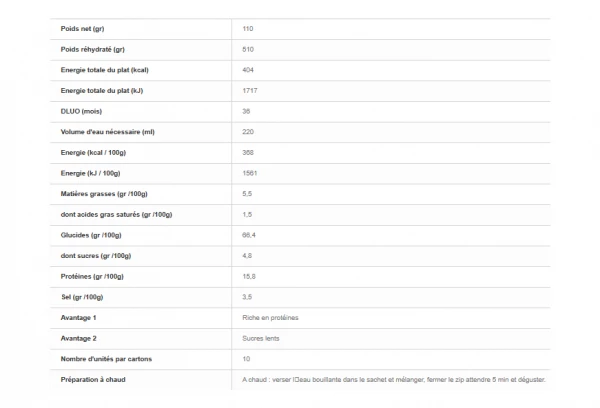600x408 pixels.
Task: Select the 1561 kJ per 100g value
Action: (x=249, y=173)
